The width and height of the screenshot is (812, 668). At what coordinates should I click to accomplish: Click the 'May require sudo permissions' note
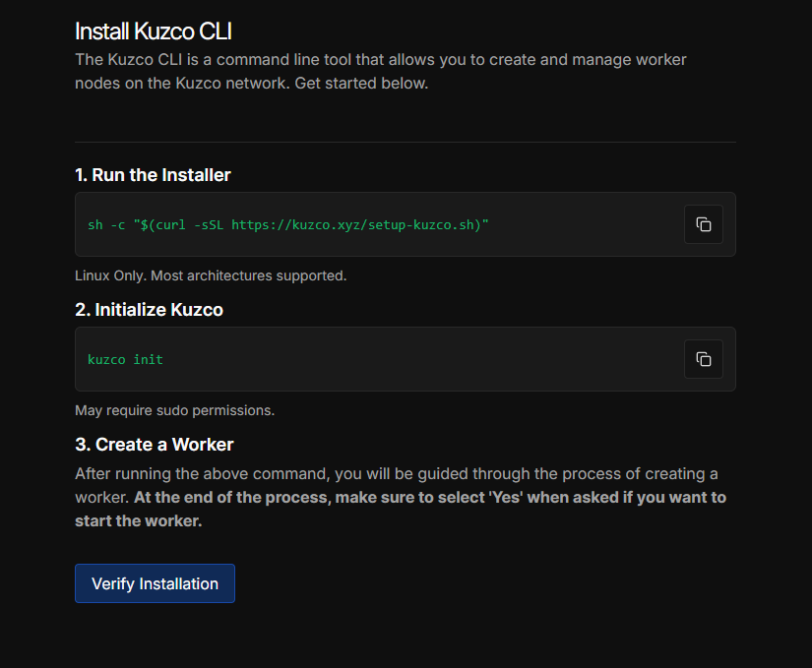tap(174, 410)
